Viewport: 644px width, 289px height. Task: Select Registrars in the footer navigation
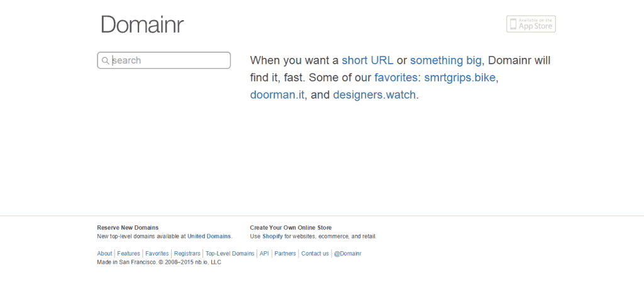coord(187,254)
